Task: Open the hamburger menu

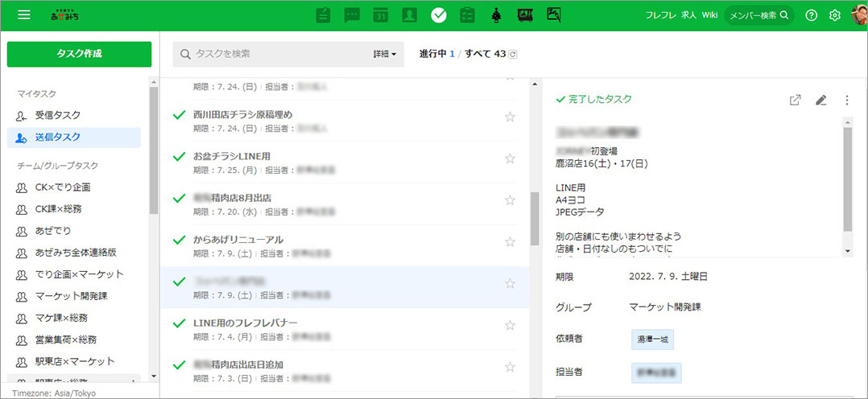Action: coord(24,14)
